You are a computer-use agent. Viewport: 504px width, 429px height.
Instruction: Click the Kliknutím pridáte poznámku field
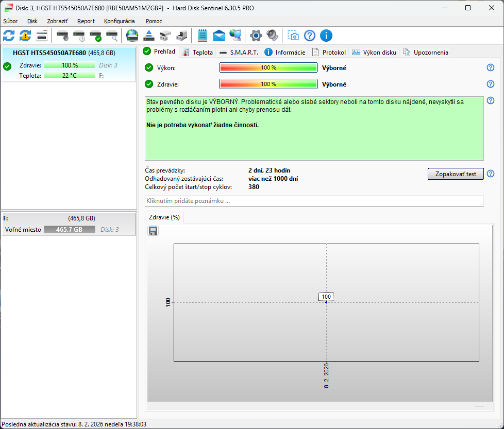314,201
